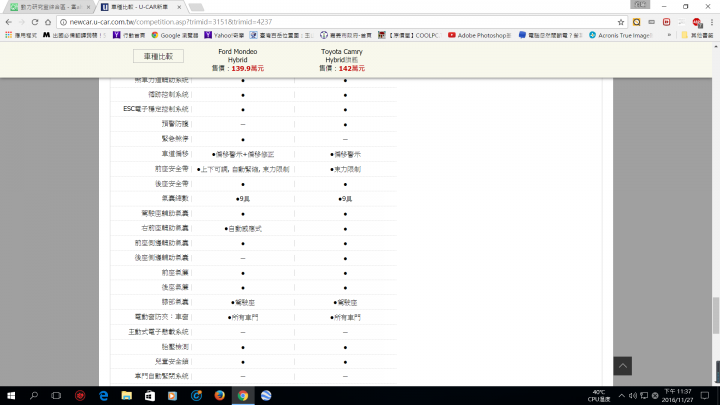Click the taskbar clock and date
Screen dimensions: 720x405
tap(677, 395)
